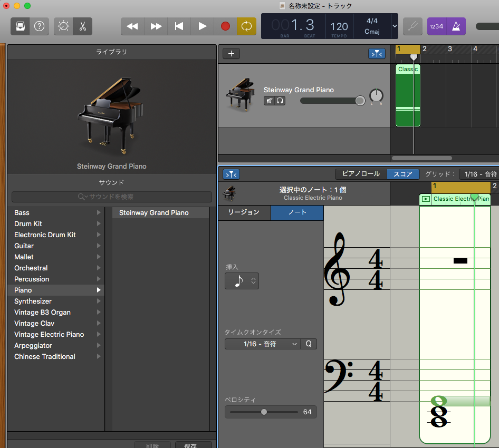Image resolution: width=499 pixels, height=448 pixels.
Task: Switch to the ピアノロール tab
Action: tap(361, 174)
